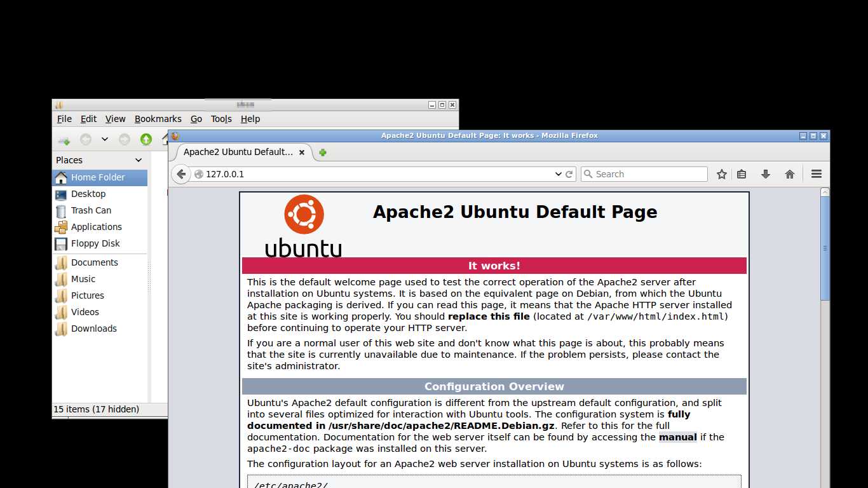Go back in file manager toolbar
Screen dimensions: 868x488
coord(85,139)
